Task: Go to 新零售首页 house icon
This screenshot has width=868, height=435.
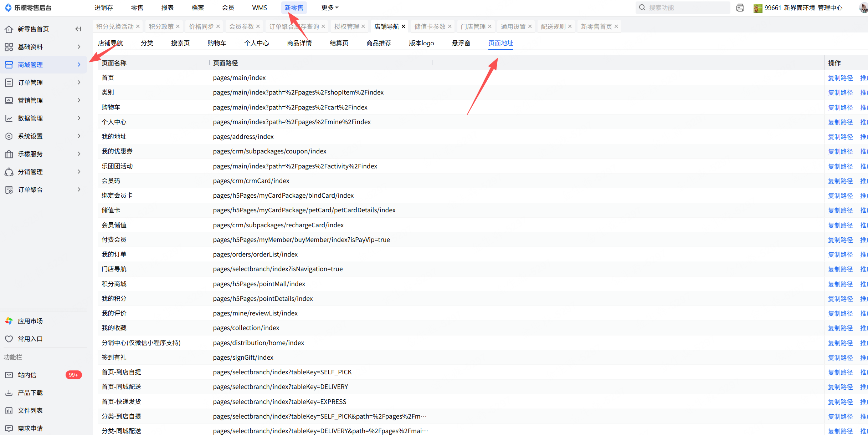Action: (x=9, y=29)
